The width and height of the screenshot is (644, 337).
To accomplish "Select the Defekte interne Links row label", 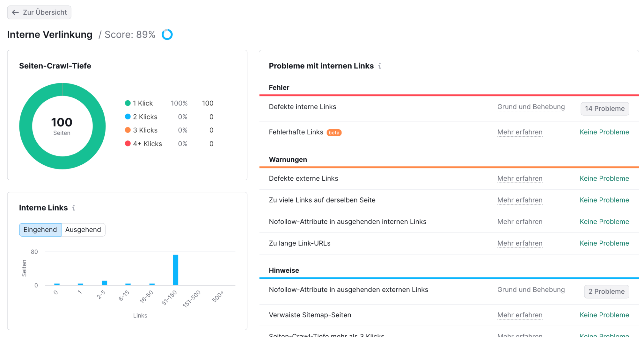I will (302, 107).
